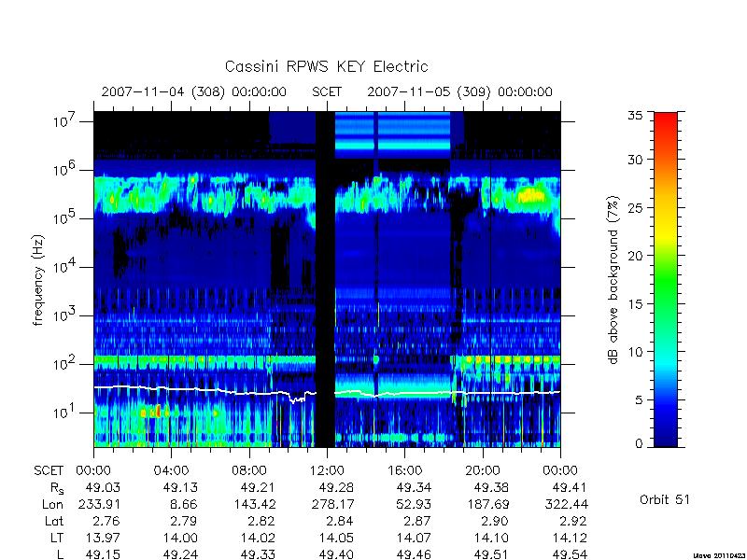Click the black data gap near 12:00
The image size is (747, 560).
point(325,279)
